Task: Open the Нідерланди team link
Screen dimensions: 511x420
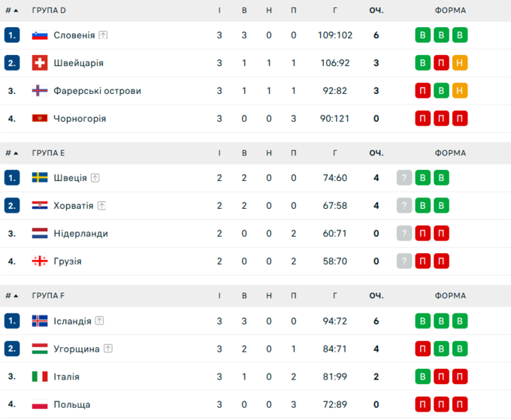Action: (x=80, y=234)
